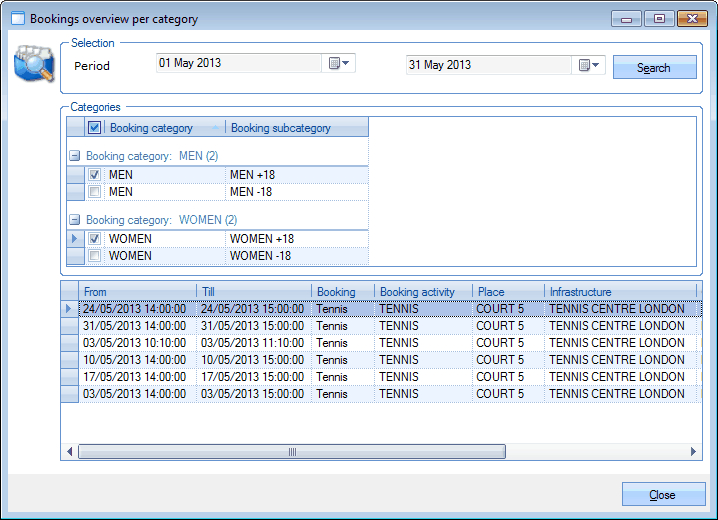Select the Booking subcategory column header
This screenshot has width=718, height=520.
click(296, 128)
